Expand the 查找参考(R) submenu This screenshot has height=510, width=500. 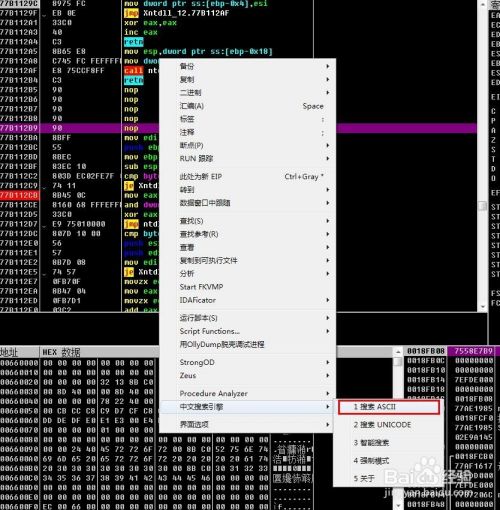[x=247, y=234]
